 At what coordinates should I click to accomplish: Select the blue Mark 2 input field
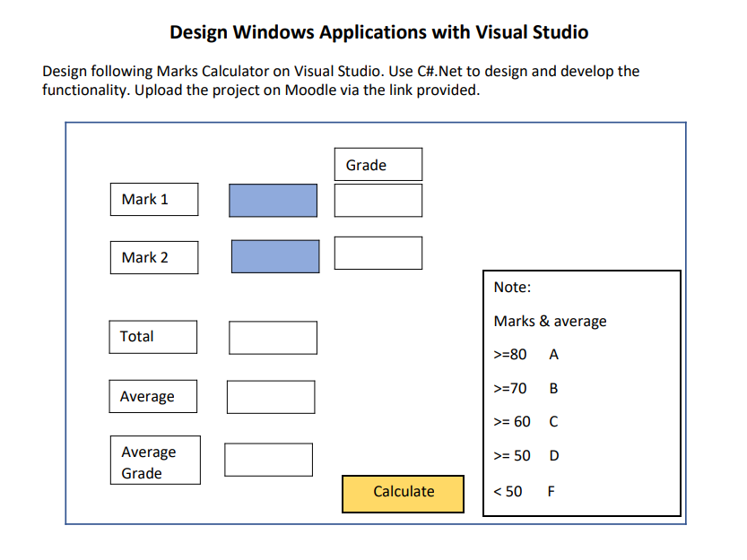click(x=275, y=256)
